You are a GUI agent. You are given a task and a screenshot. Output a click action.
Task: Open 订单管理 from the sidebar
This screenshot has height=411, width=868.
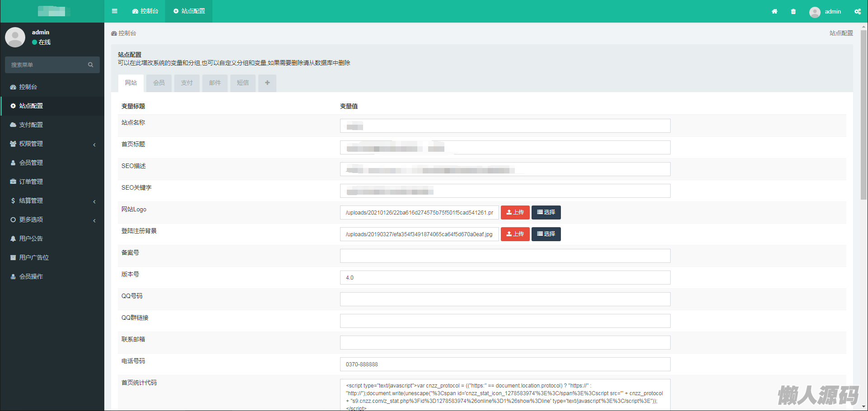click(31, 182)
